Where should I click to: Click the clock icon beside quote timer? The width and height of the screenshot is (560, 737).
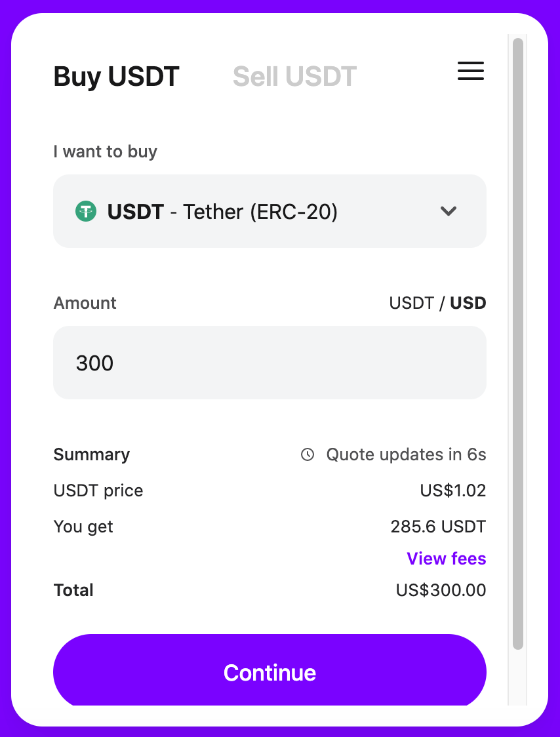pos(308,454)
